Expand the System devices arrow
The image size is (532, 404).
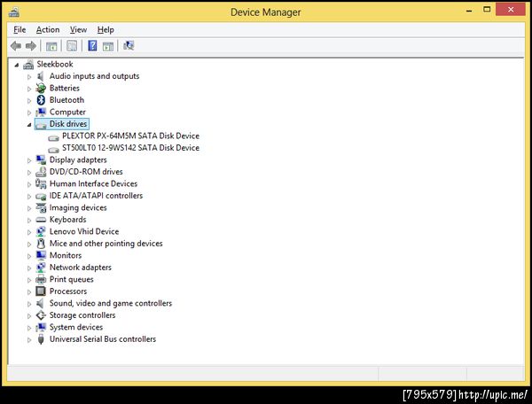[29, 328]
